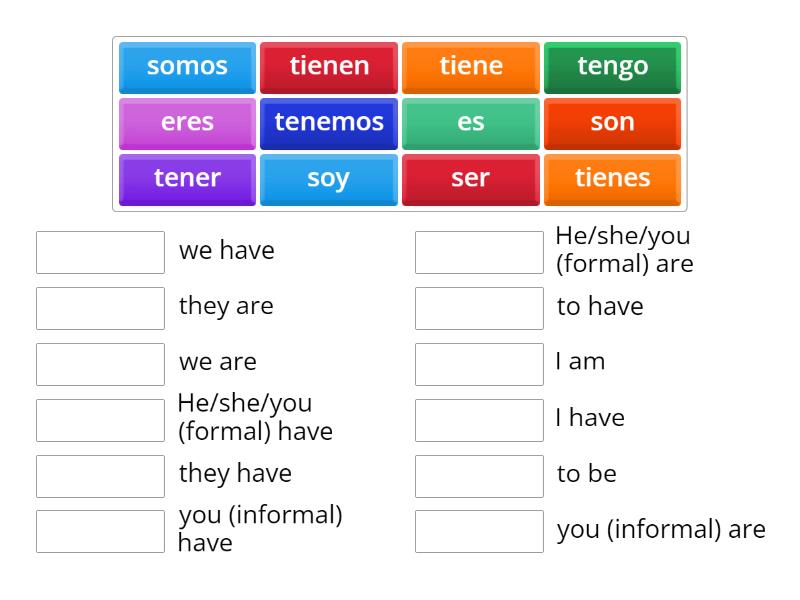800x600 pixels.
Task: Select the "son" orange tile
Action: (x=612, y=122)
